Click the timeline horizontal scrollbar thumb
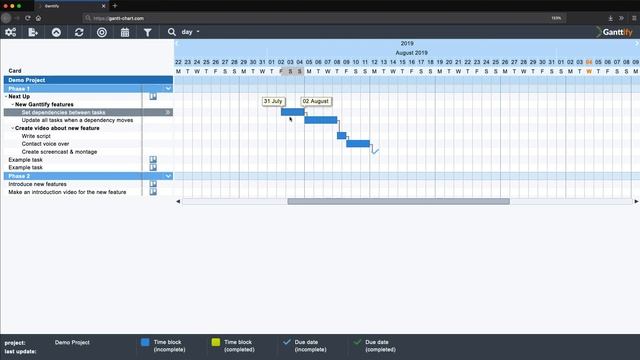 coord(398,201)
